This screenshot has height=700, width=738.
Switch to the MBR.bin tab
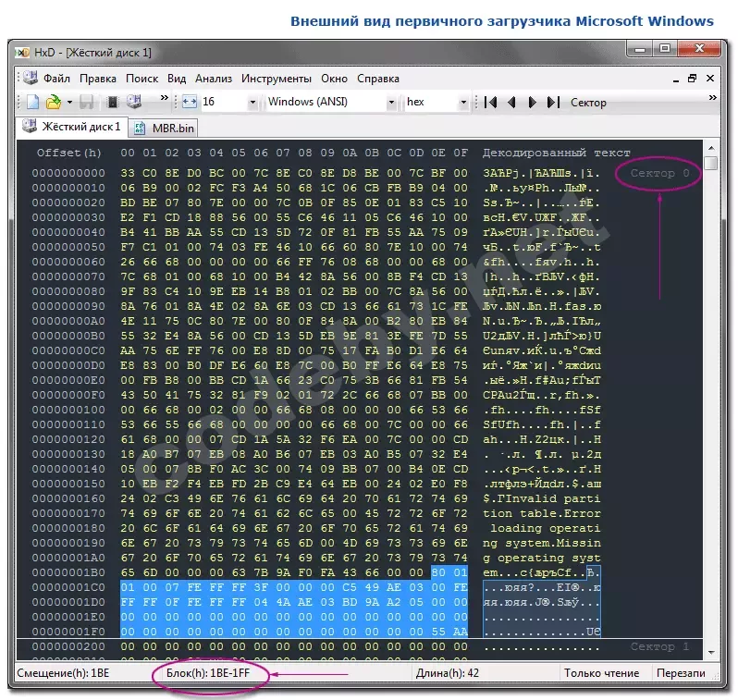164,128
